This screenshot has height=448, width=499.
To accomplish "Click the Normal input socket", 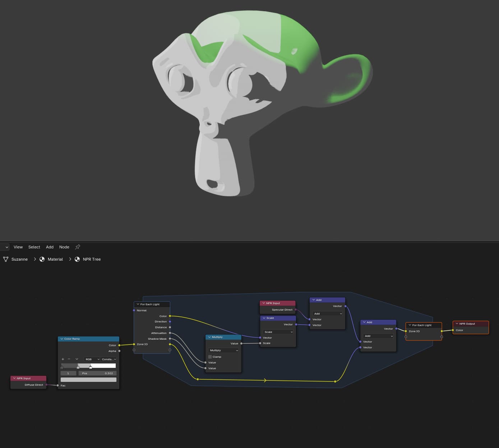I will coord(134,310).
